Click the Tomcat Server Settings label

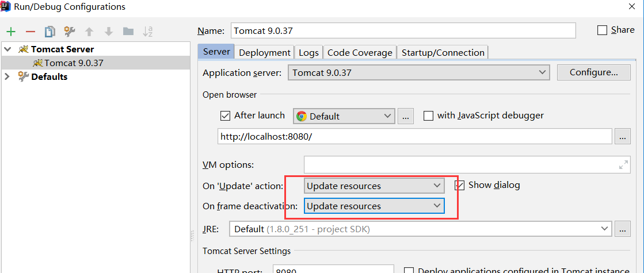click(x=246, y=251)
